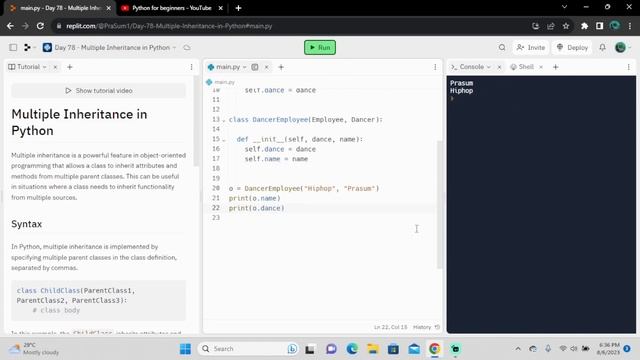640x360 pixels.
Task: Reload the page
Action: (40, 26)
